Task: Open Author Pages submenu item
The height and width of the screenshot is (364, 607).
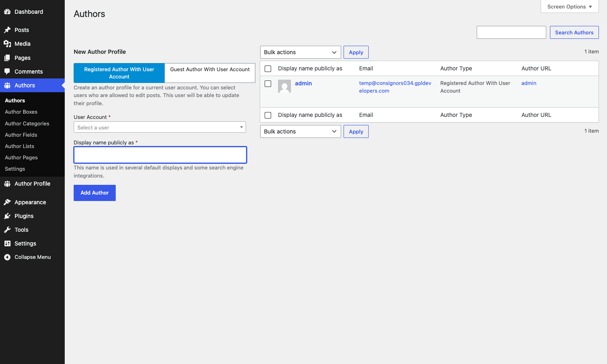Action: tap(21, 158)
